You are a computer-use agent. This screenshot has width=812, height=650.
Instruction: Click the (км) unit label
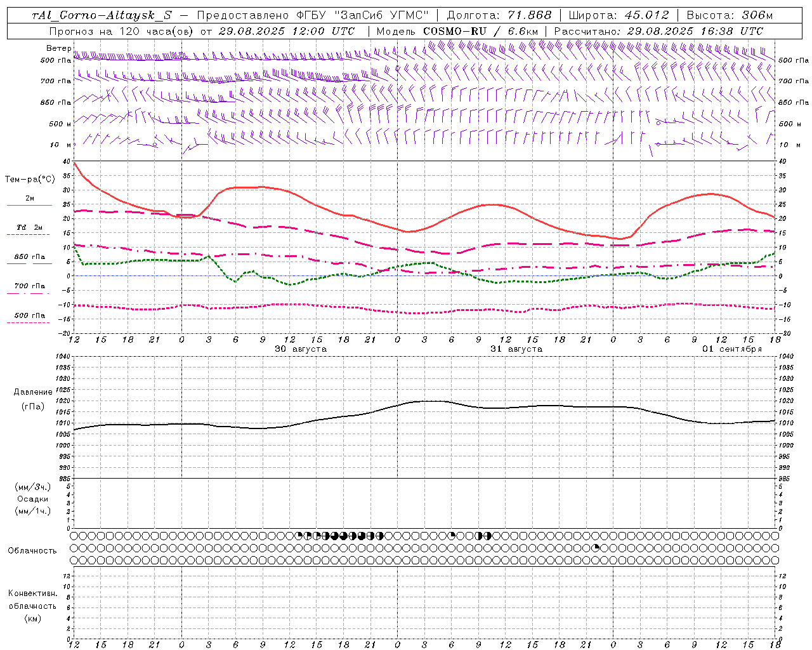click(x=32, y=619)
